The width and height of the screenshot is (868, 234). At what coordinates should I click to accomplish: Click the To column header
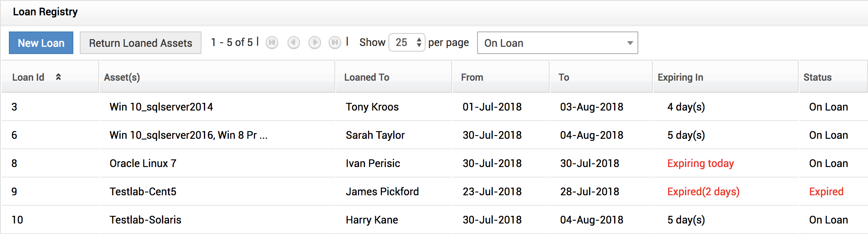coord(563,77)
